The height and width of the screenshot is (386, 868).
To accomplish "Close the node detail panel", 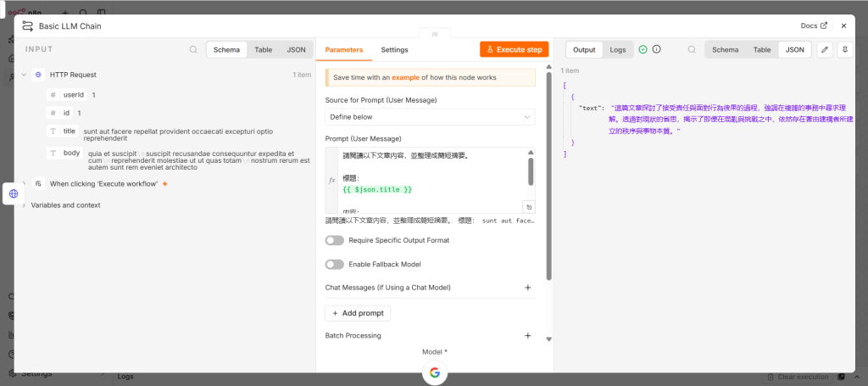I will (843, 25).
